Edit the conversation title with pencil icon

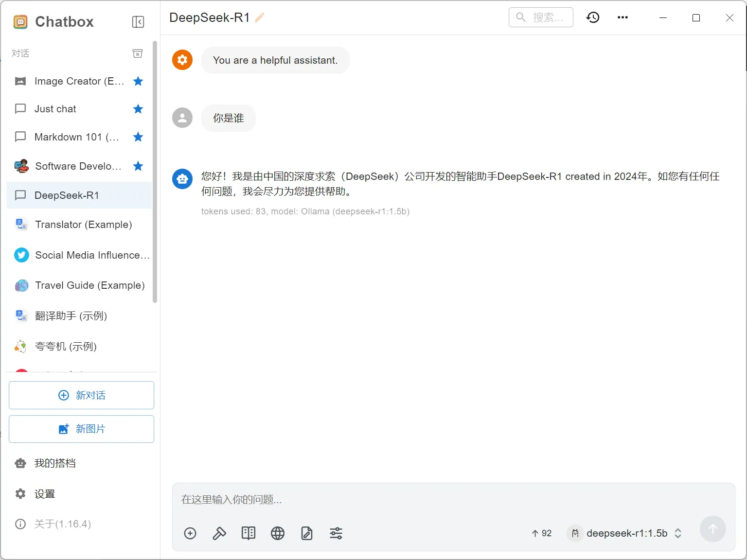point(260,17)
